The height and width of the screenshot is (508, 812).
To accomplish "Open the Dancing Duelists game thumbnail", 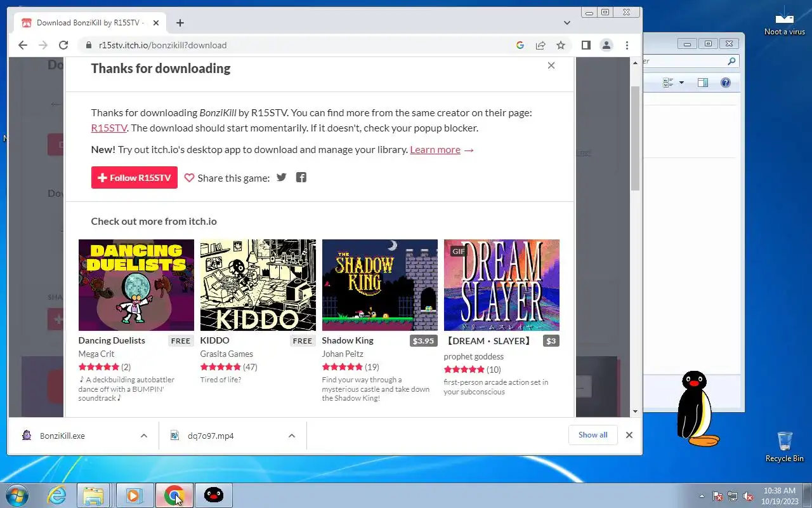I will coord(136,285).
